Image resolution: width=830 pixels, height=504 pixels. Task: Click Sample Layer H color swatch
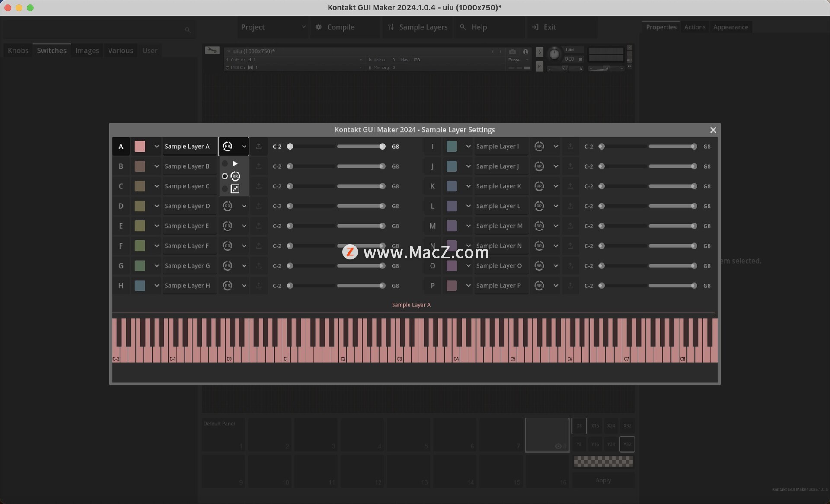click(140, 286)
